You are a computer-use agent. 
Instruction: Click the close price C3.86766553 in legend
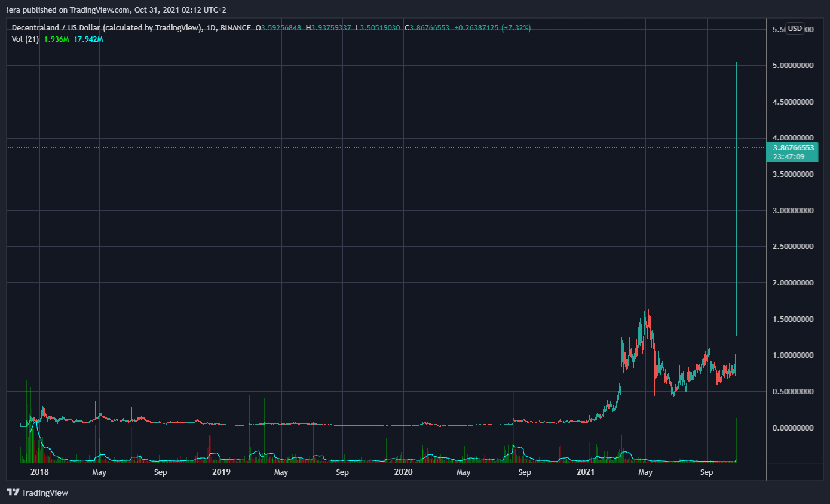[x=427, y=28]
